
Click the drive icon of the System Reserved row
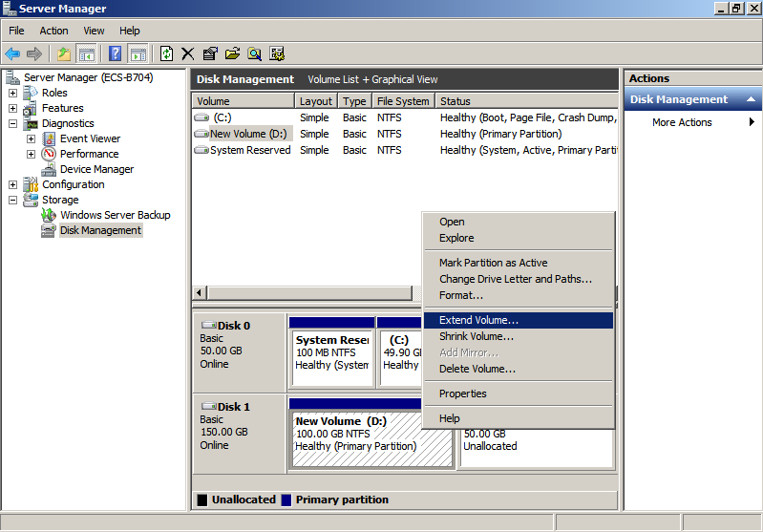(201, 150)
